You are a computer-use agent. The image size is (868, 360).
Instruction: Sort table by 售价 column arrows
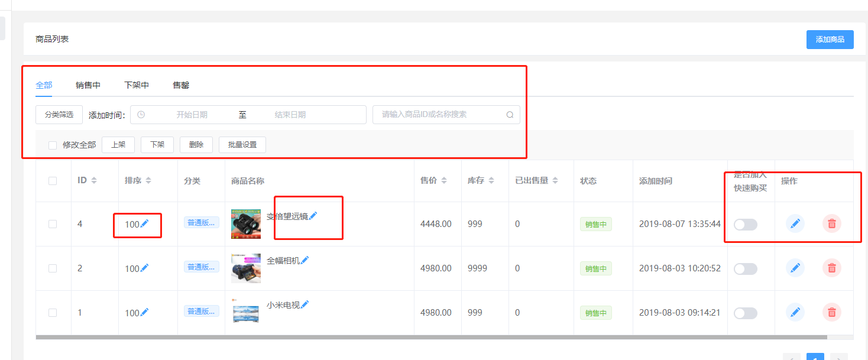pos(444,180)
